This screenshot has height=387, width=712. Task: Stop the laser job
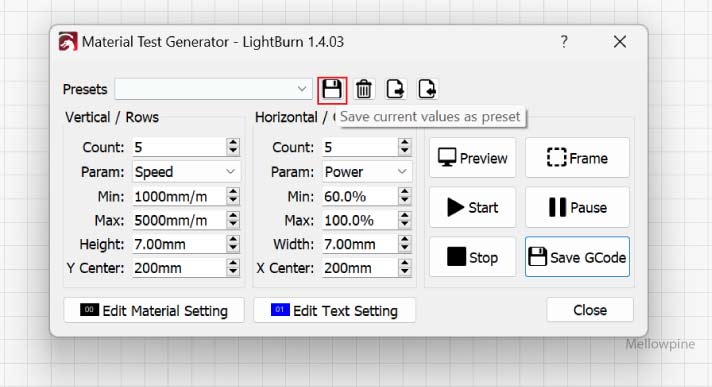pyautogui.click(x=473, y=257)
